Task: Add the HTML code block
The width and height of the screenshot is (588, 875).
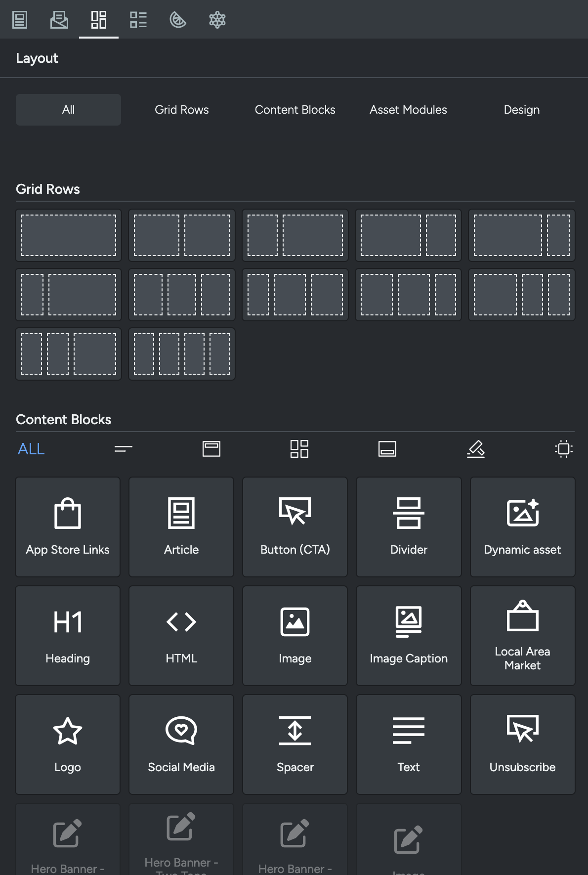Action: (181, 636)
